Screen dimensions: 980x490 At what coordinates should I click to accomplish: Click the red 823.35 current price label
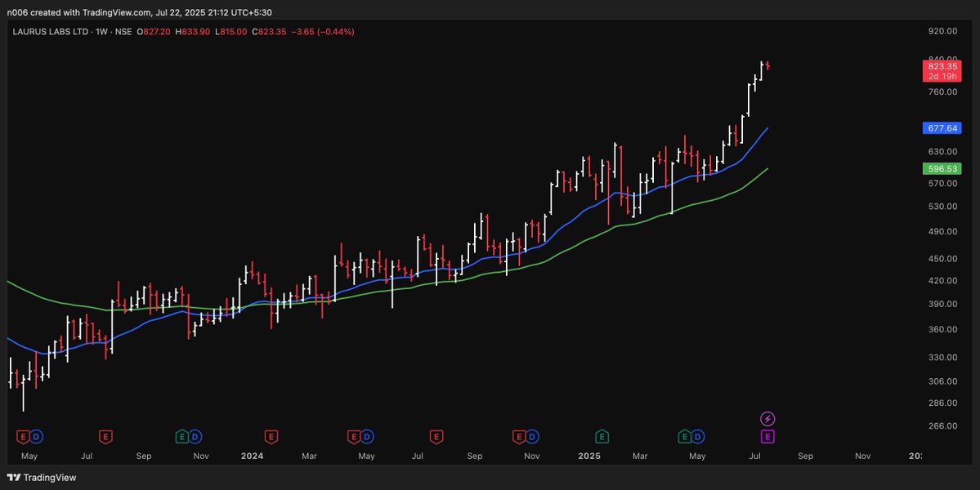[942, 66]
